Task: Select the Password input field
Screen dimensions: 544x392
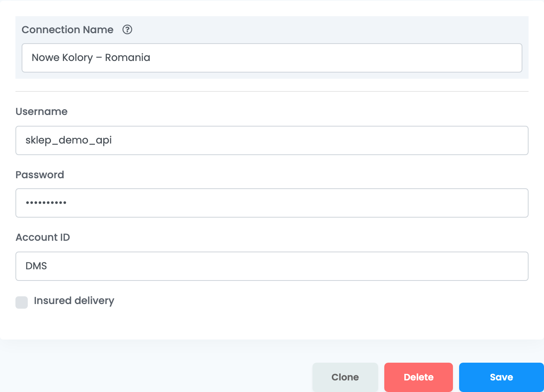Action: pos(272,203)
